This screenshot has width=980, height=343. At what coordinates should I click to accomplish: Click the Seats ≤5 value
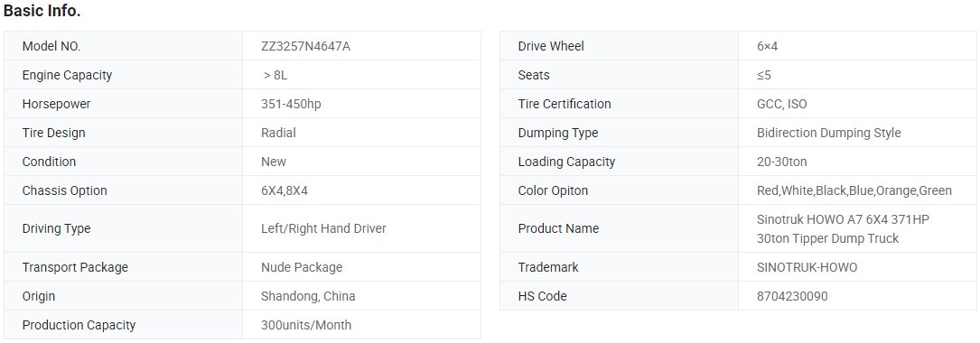click(764, 75)
